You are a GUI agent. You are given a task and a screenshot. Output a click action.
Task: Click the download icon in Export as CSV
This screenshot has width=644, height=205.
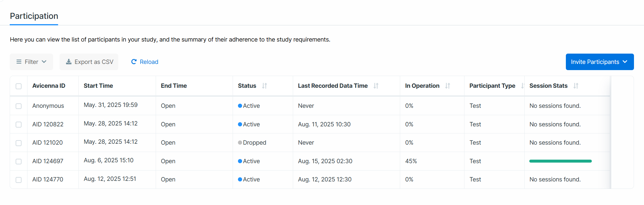pos(69,62)
